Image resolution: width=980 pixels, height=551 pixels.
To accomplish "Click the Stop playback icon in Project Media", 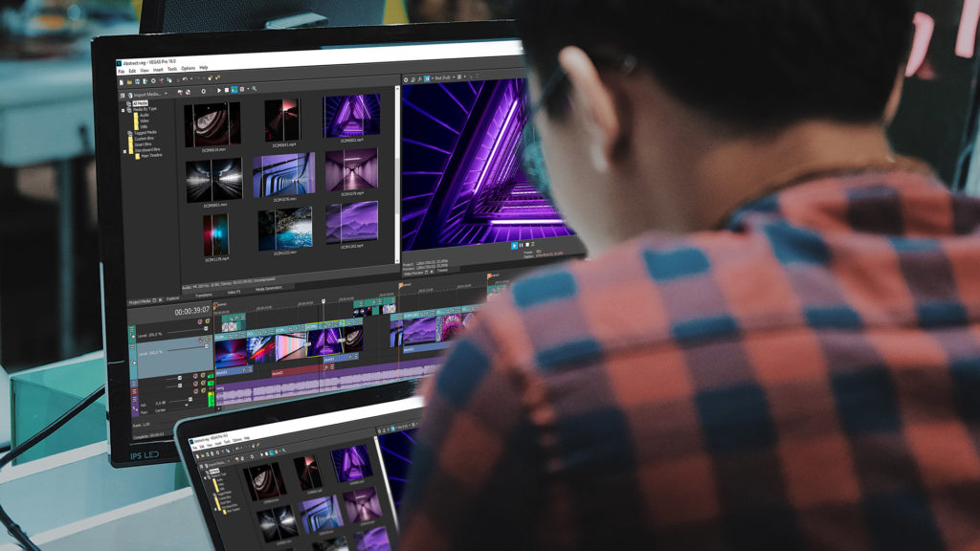I will pos(227,90).
